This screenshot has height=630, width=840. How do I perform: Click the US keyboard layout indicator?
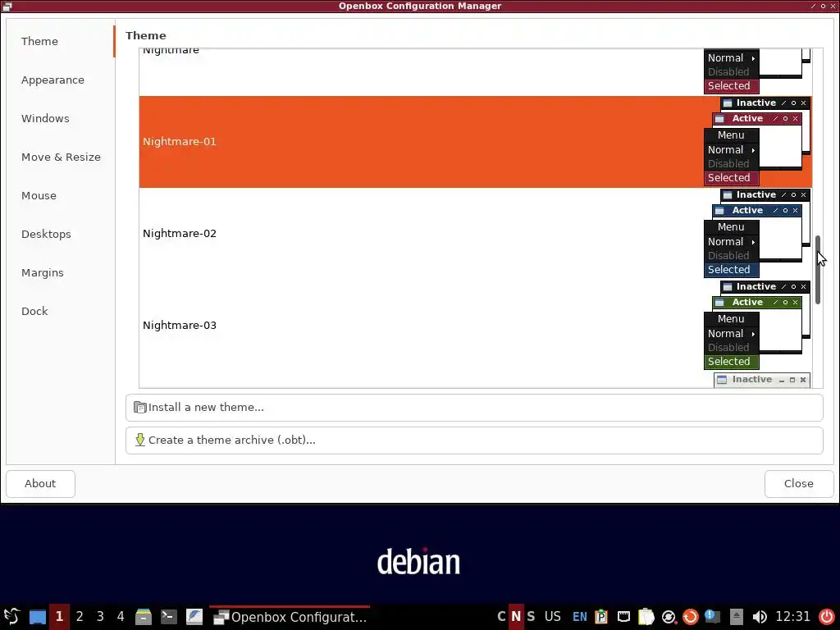(x=552, y=617)
